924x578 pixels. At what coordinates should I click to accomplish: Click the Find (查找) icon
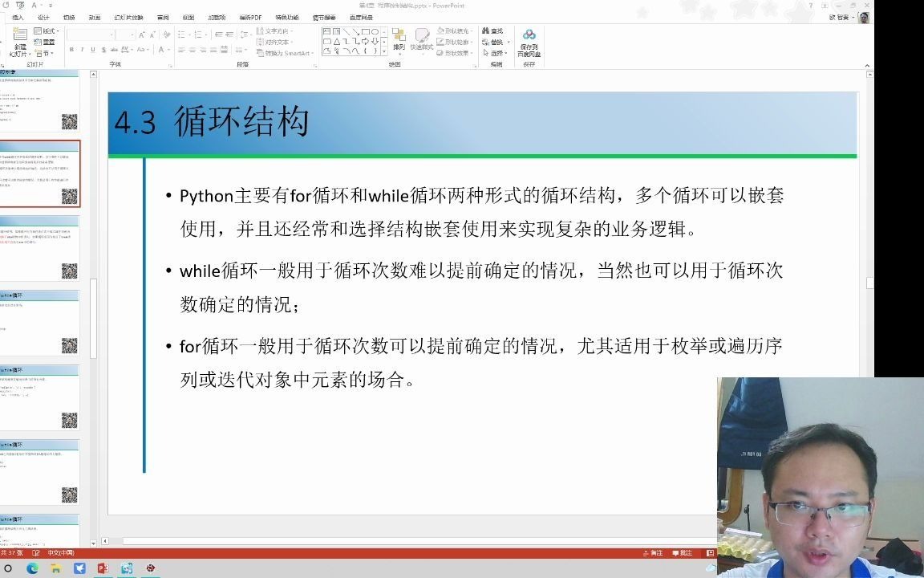(x=492, y=30)
